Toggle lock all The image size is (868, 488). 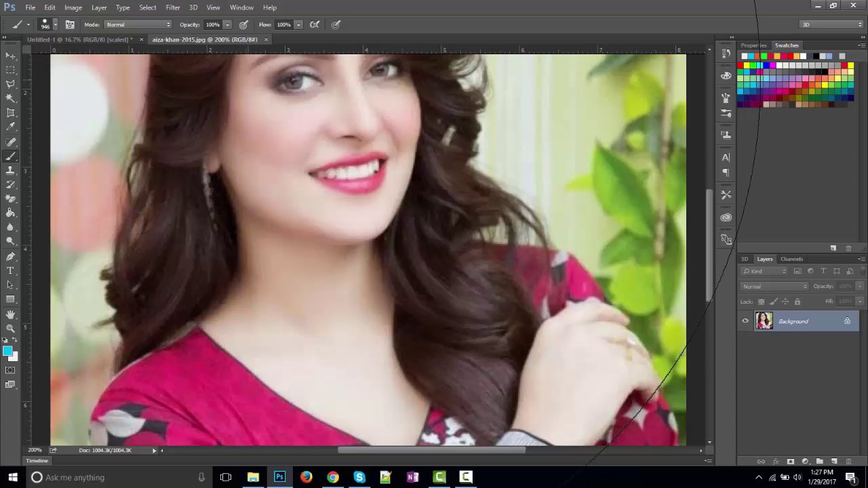[797, 302]
